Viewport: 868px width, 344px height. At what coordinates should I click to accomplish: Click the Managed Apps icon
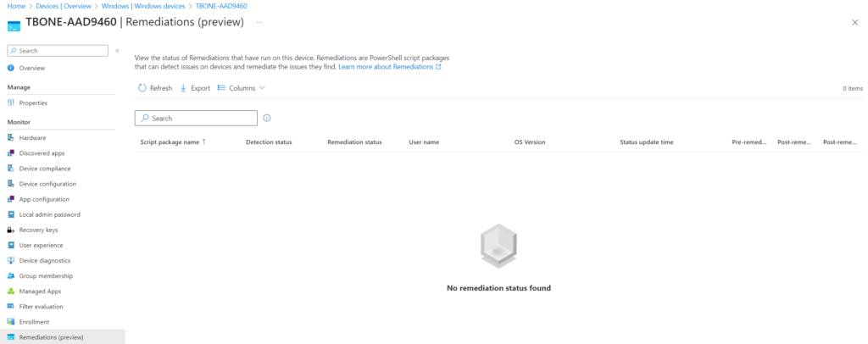(10, 291)
